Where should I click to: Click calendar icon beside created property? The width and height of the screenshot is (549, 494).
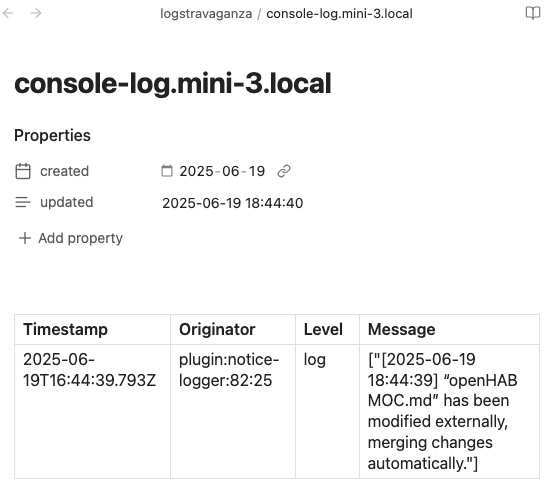[x=23, y=171]
